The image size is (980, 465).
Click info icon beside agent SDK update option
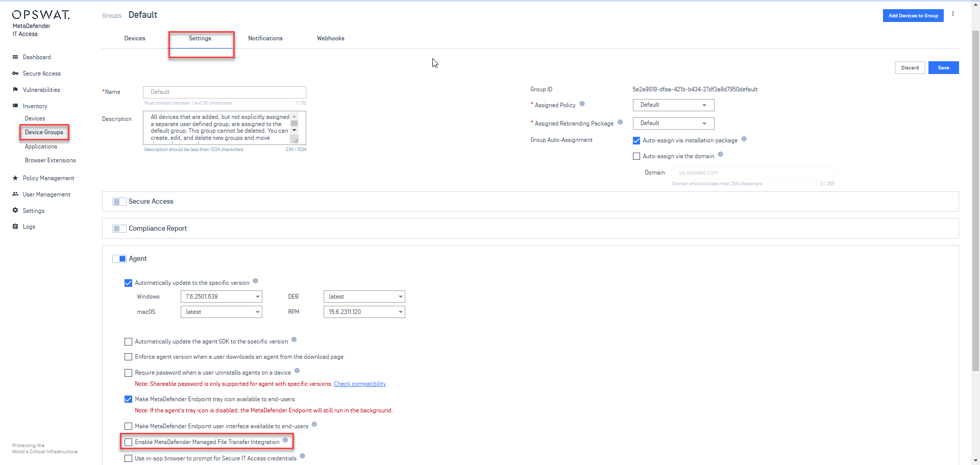tap(294, 339)
